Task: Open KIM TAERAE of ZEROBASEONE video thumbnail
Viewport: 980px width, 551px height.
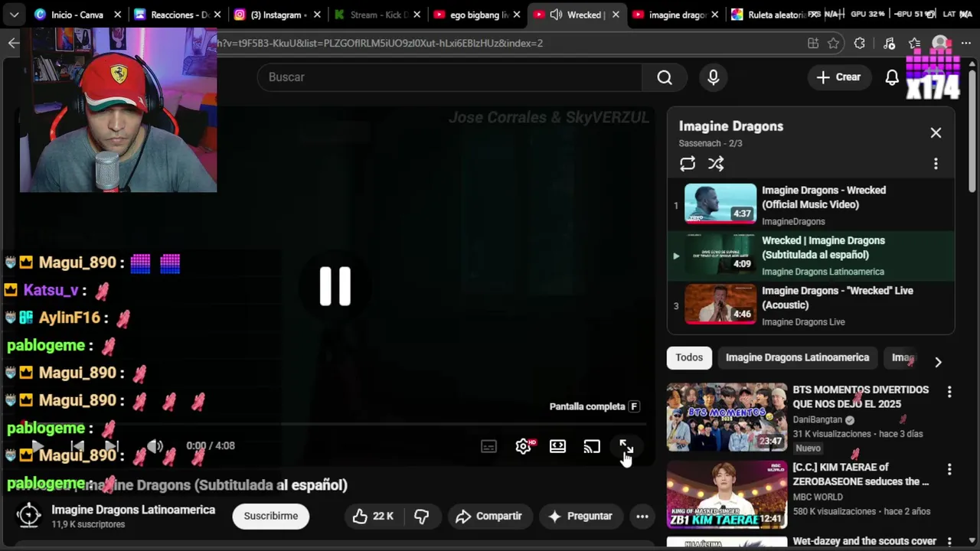Action: point(727,494)
